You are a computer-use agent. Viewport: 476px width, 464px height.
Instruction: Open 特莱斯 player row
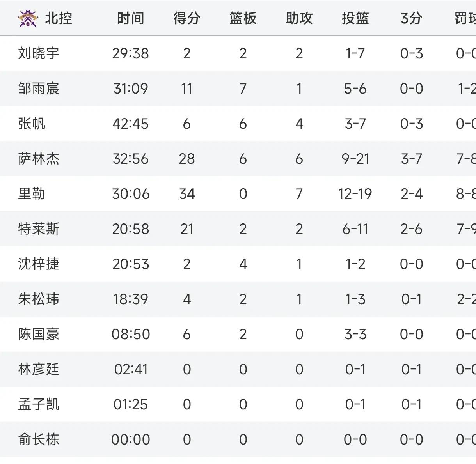pos(39,229)
